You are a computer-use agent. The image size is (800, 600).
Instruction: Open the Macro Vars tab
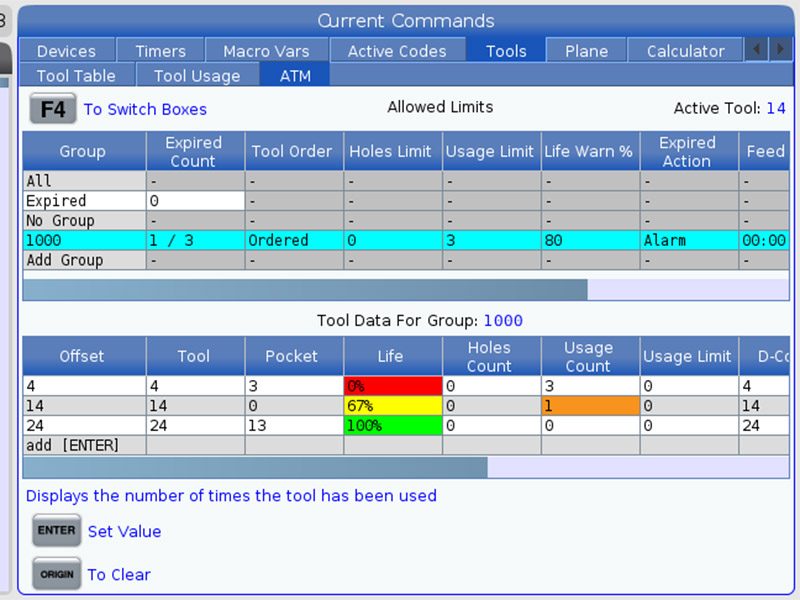265,51
